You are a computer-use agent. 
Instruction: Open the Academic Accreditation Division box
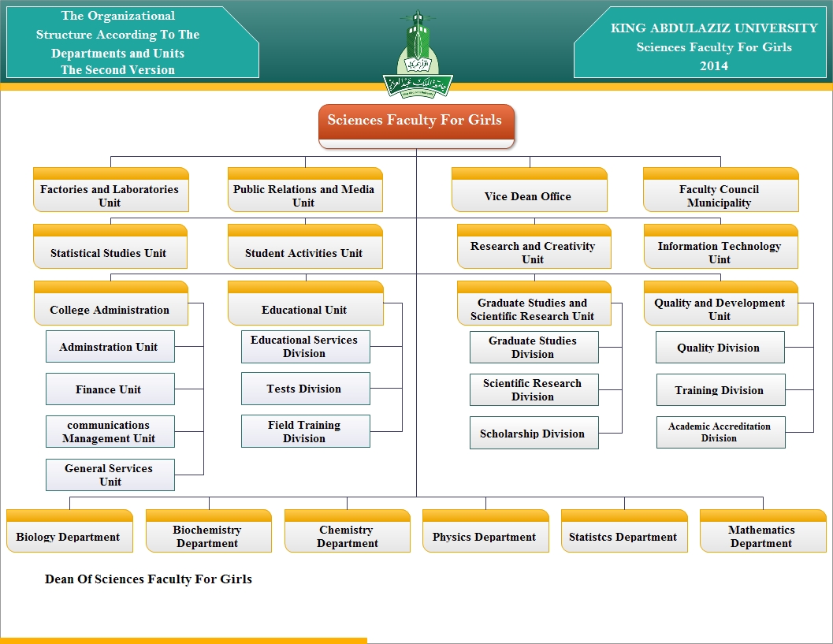coord(720,432)
